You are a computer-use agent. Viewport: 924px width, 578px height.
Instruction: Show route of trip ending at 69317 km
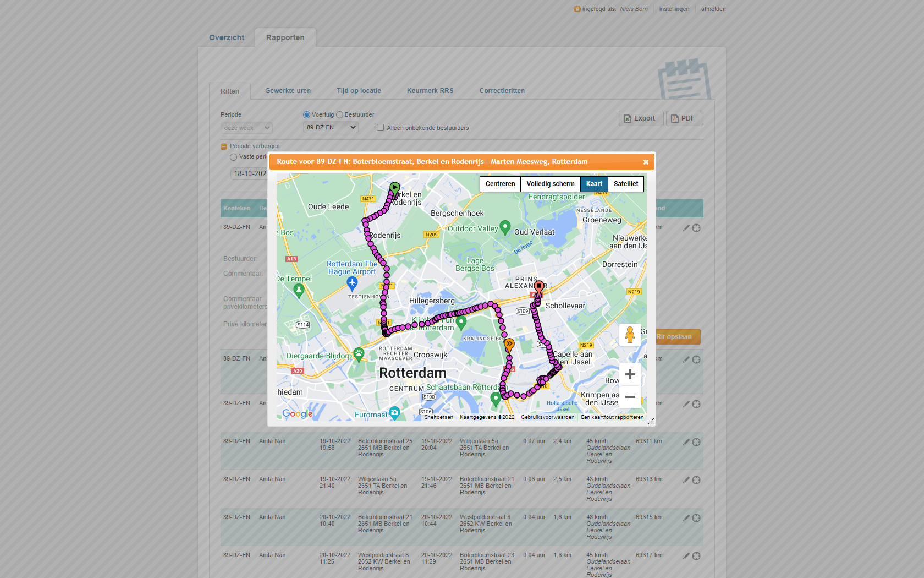[696, 556]
